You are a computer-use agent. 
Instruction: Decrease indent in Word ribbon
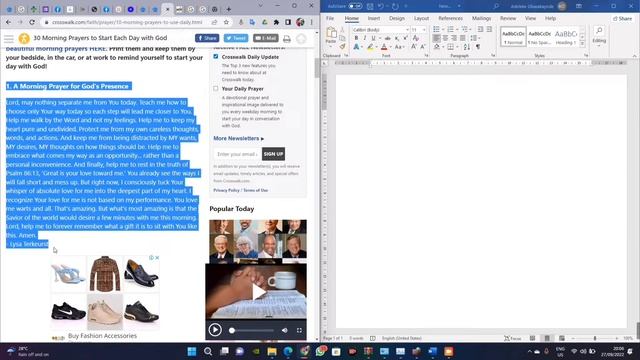480,29
